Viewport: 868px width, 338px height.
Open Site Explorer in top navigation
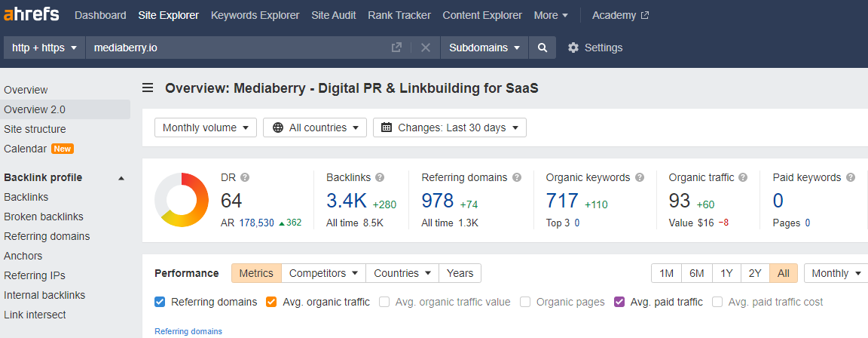tap(168, 15)
